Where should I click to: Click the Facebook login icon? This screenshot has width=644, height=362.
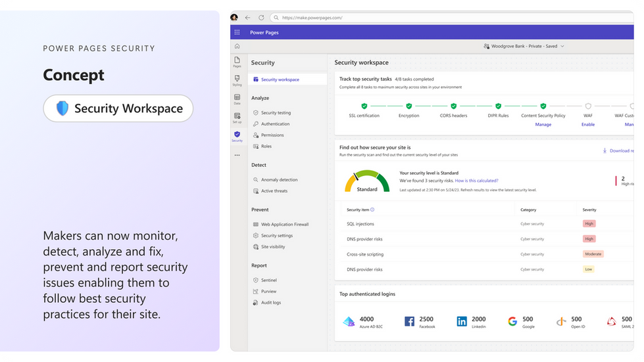pyautogui.click(x=409, y=321)
